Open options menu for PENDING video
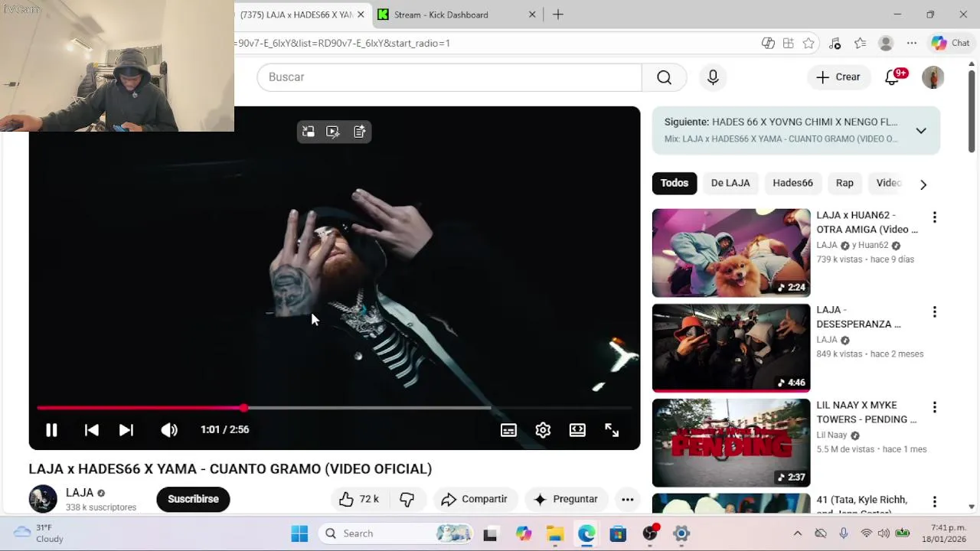The width and height of the screenshot is (980, 551). (x=934, y=407)
